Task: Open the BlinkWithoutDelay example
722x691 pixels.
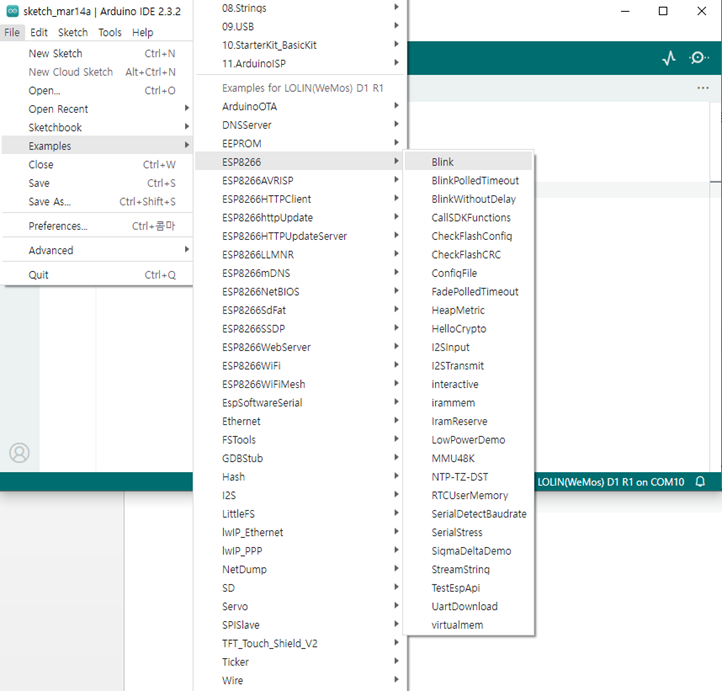Action: click(468, 199)
